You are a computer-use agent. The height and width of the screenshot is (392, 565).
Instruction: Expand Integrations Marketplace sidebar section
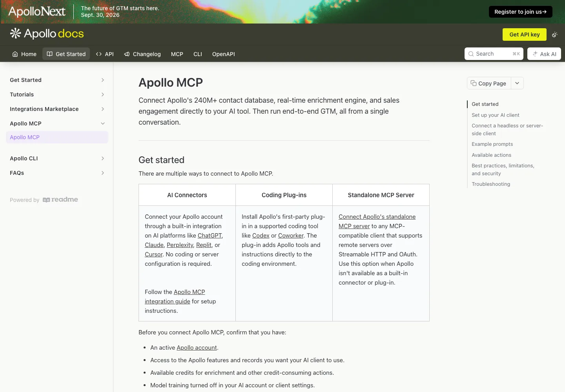coord(103,109)
